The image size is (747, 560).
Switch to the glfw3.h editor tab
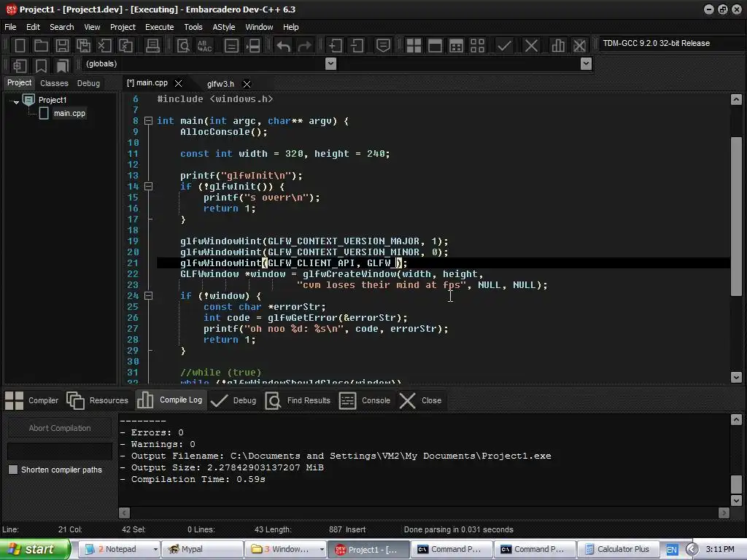click(x=220, y=84)
